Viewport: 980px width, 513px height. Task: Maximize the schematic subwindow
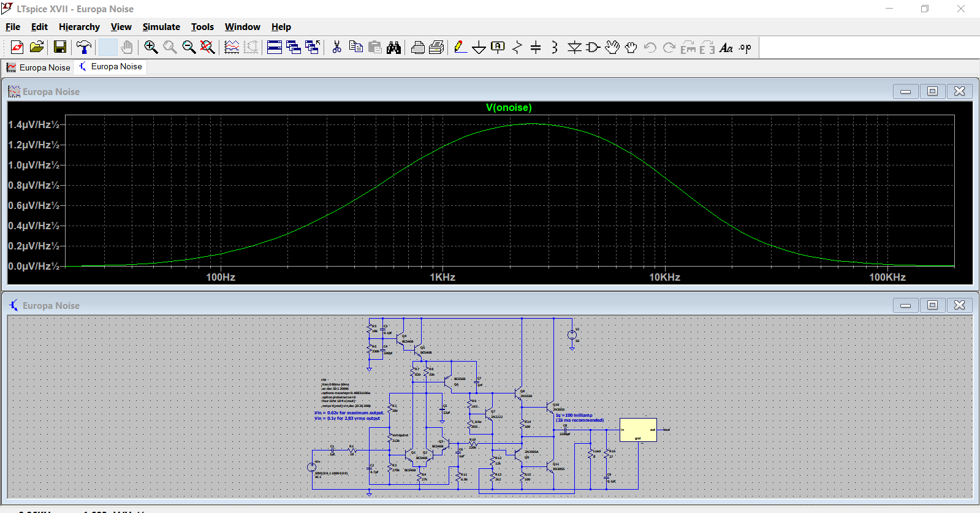pyautogui.click(x=932, y=305)
